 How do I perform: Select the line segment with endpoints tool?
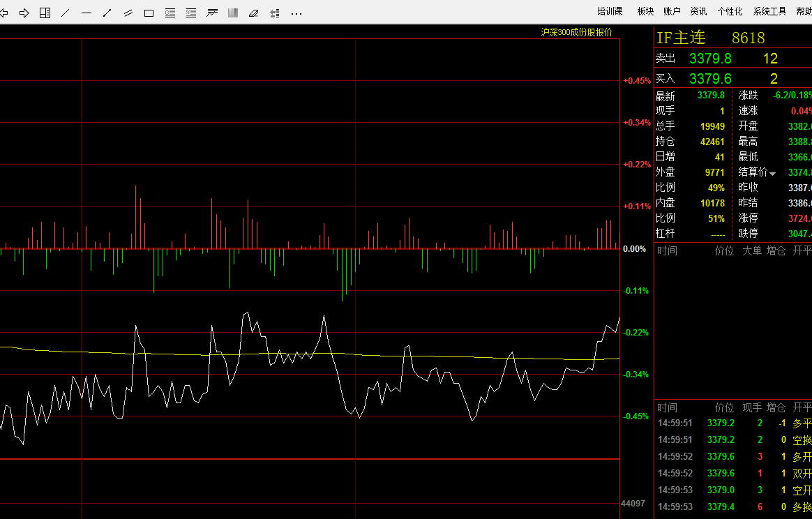[107, 13]
